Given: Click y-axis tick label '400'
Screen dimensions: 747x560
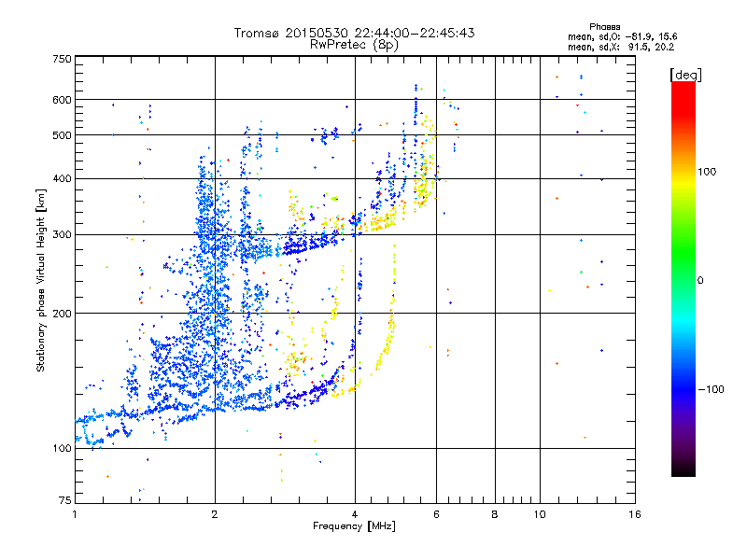Looking at the screenshot, I should [62, 178].
